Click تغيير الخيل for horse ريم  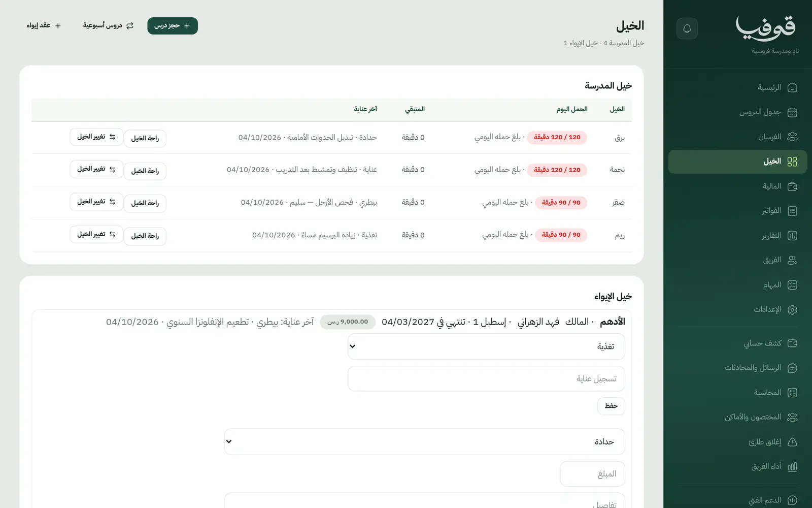[x=96, y=234]
